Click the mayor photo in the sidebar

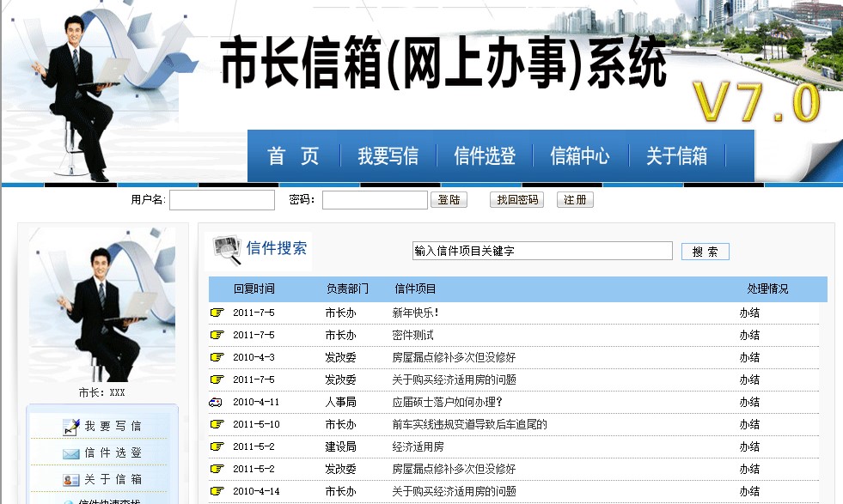[x=102, y=304]
